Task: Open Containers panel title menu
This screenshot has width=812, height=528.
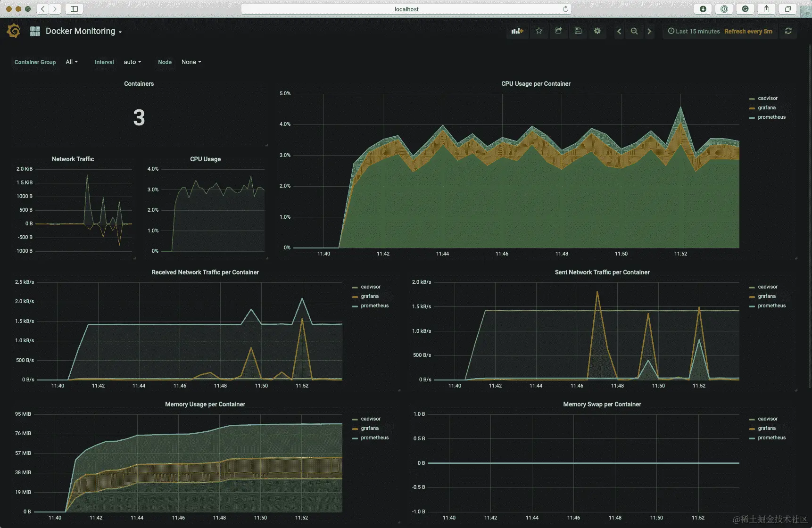Action: (139, 83)
